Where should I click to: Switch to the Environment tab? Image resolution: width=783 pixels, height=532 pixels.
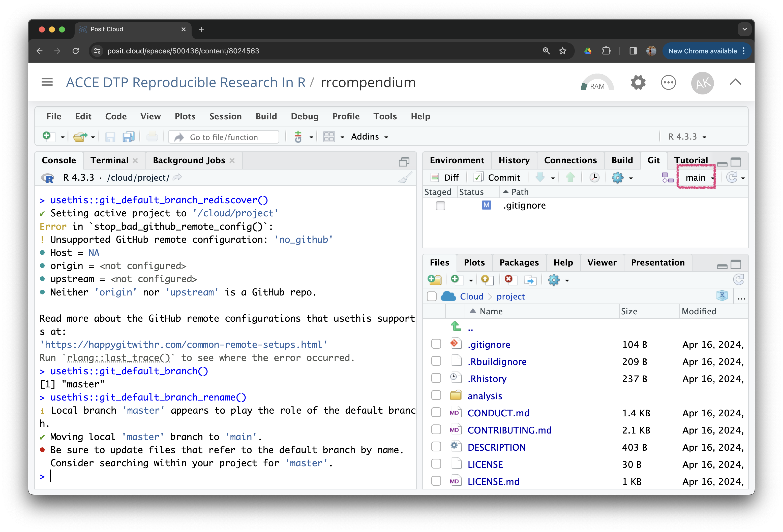point(457,160)
